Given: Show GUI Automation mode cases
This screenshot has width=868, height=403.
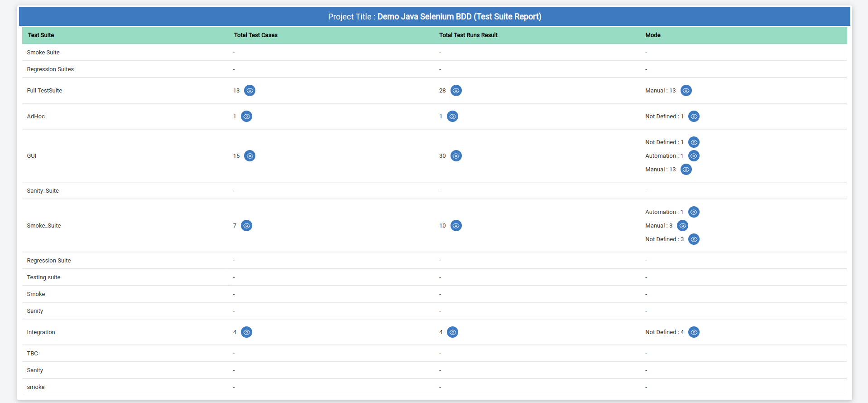Looking at the screenshot, I should point(694,156).
